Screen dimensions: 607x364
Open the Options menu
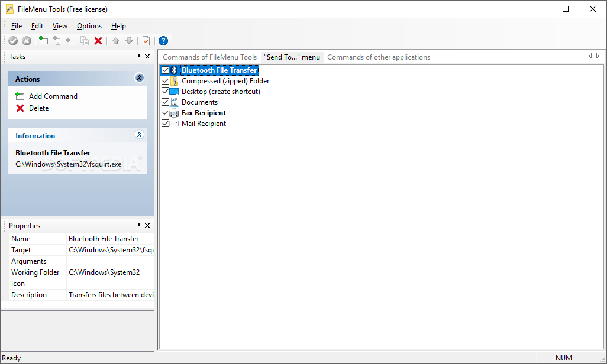[89, 25]
